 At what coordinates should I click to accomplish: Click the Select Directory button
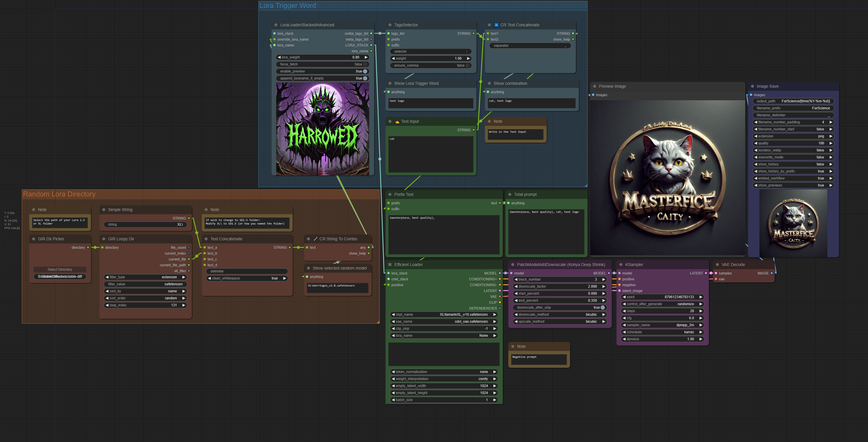click(60, 270)
